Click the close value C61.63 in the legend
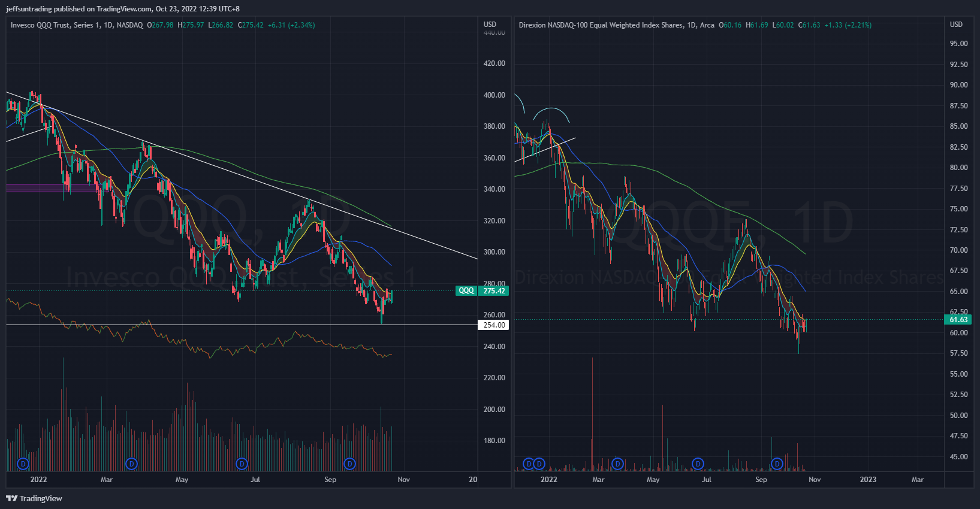The image size is (980, 509). 809,25
